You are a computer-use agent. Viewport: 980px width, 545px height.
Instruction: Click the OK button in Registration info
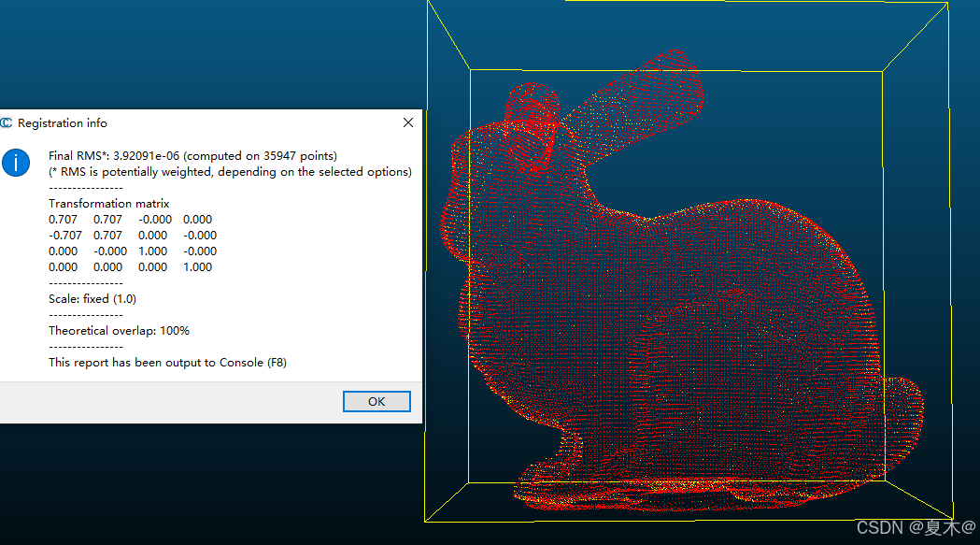376,402
